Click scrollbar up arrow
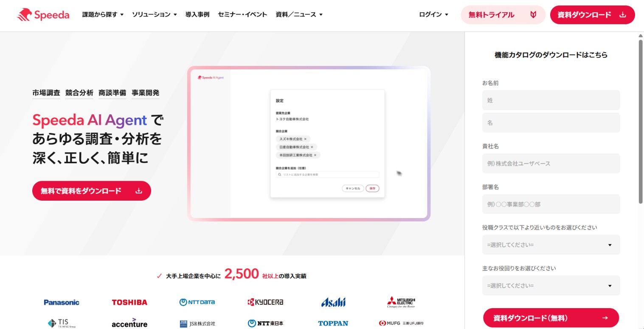The width and height of the screenshot is (644, 329). [641, 36]
